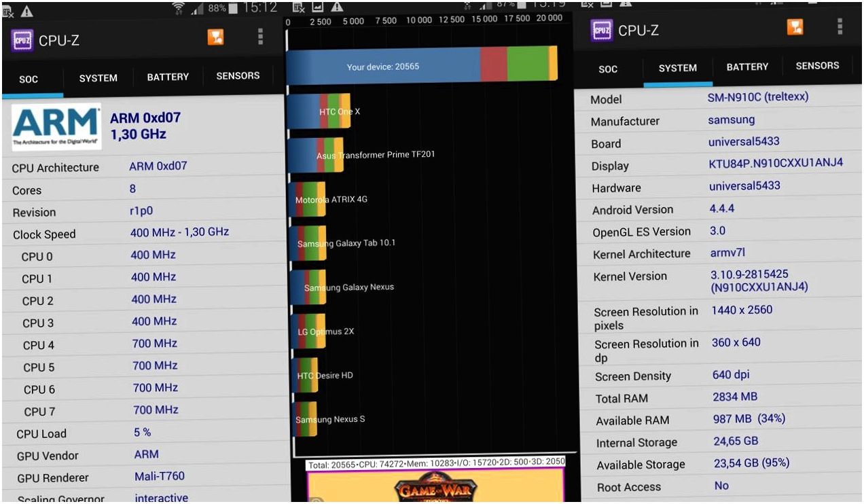Tap the Root Access value No

[x=721, y=486]
